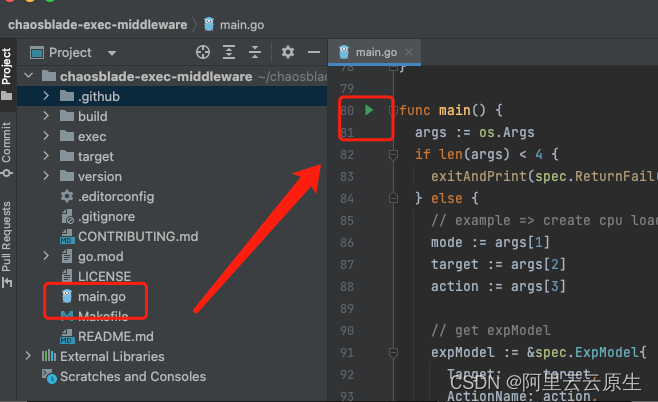Screen dimensions: 658x402
Task: Click line number 88 in gutter
Action: tap(347, 287)
